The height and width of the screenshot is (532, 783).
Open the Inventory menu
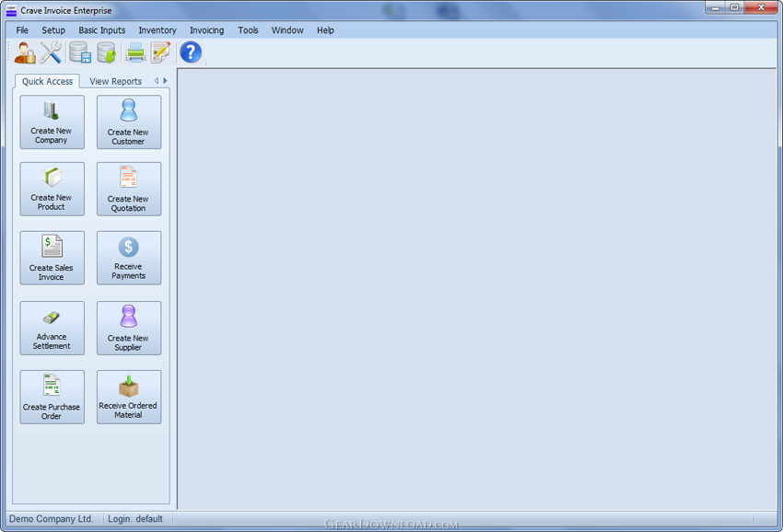158,30
